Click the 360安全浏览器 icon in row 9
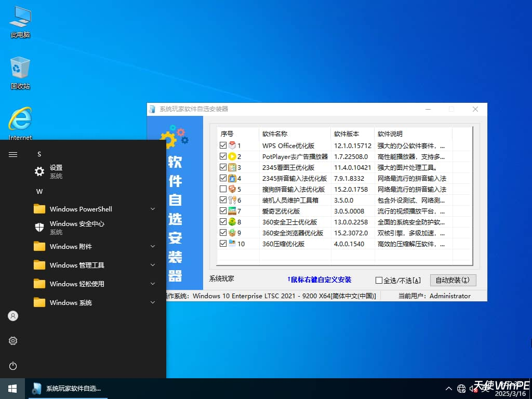 click(232, 233)
